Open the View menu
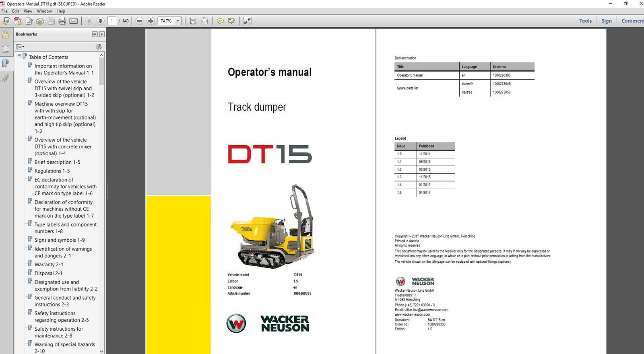The height and width of the screenshot is (354, 644). [28, 11]
